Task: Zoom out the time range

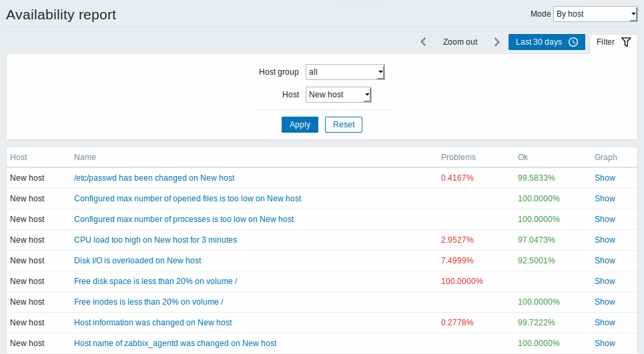Action: click(460, 42)
